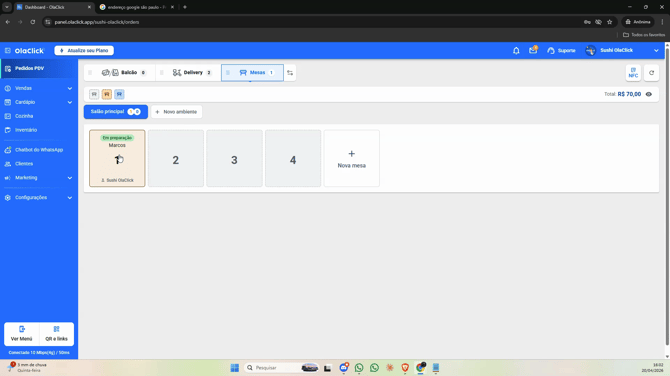Screen dimensions: 670x376
Task: Open the Brave browser taskbar icon
Action: [405, 368]
